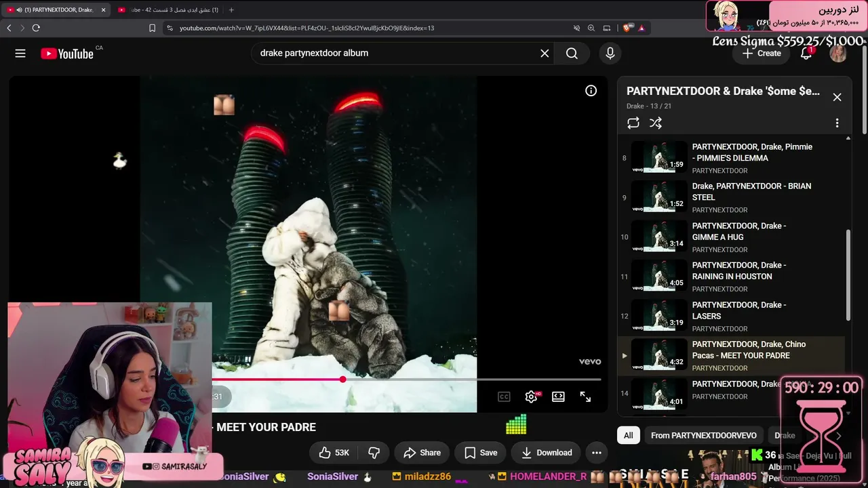Click the YouTube search input field

point(397,53)
